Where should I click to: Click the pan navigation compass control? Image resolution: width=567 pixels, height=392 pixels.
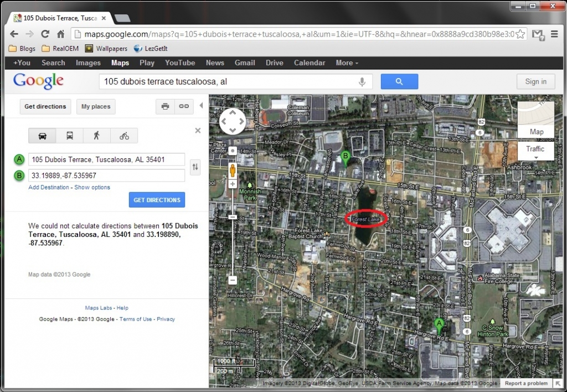233,121
